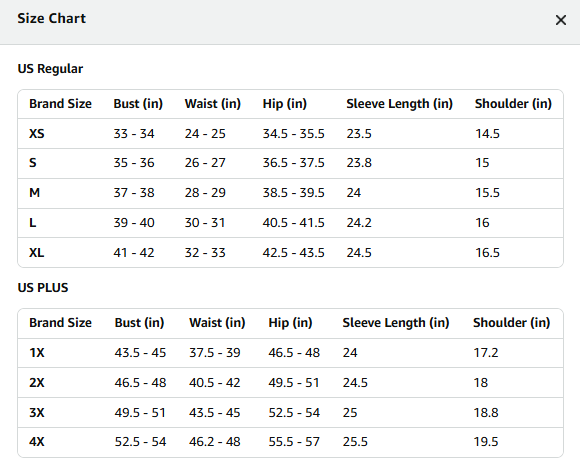Image resolution: width=580 pixels, height=468 pixels.
Task: Click the 36.5 - 37.5 hip value
Action: click(293, 163)
